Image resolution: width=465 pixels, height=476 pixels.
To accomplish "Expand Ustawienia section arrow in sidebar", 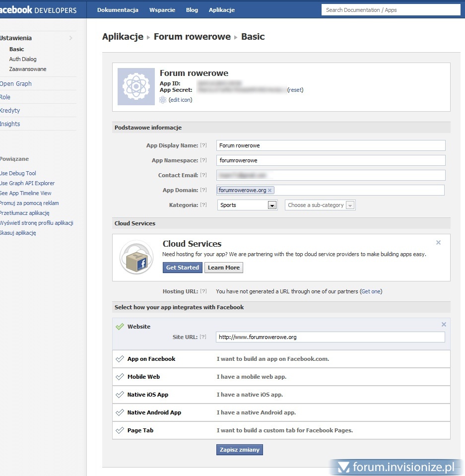I will pyautogui.click(x=70, y=38).
